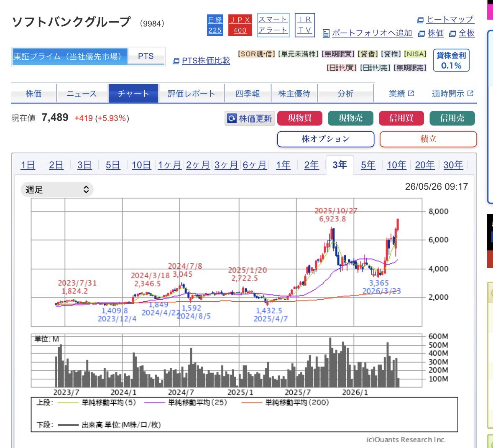Open the 適時開示 external link
Screen dimensions: 493x448
(452, 93)
